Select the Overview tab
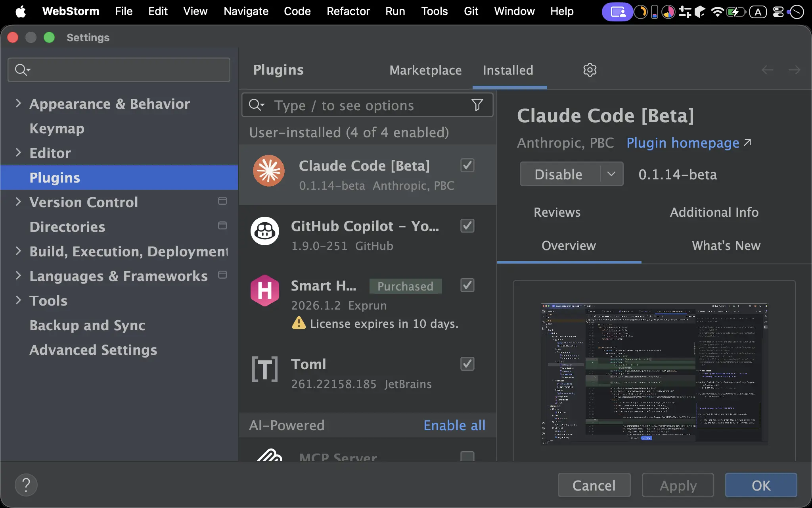Screen dimensions: 812x508 coord(569,246)
